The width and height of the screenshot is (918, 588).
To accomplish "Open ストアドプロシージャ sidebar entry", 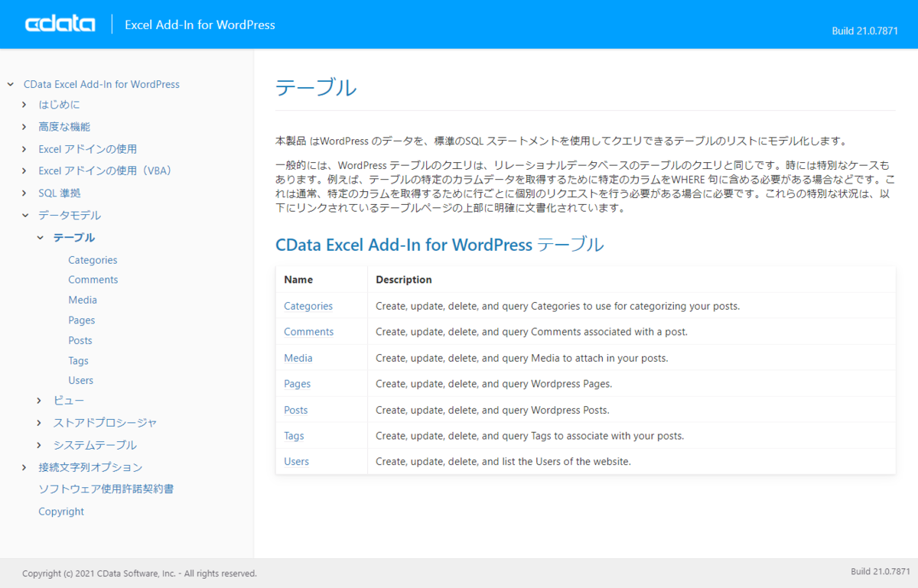I will [105, 423].
